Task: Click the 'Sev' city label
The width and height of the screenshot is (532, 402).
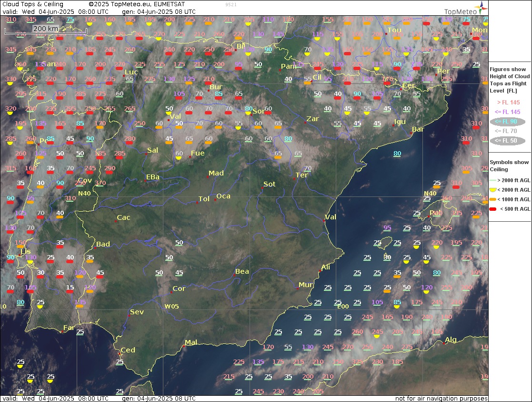Action: coord(137,311)
